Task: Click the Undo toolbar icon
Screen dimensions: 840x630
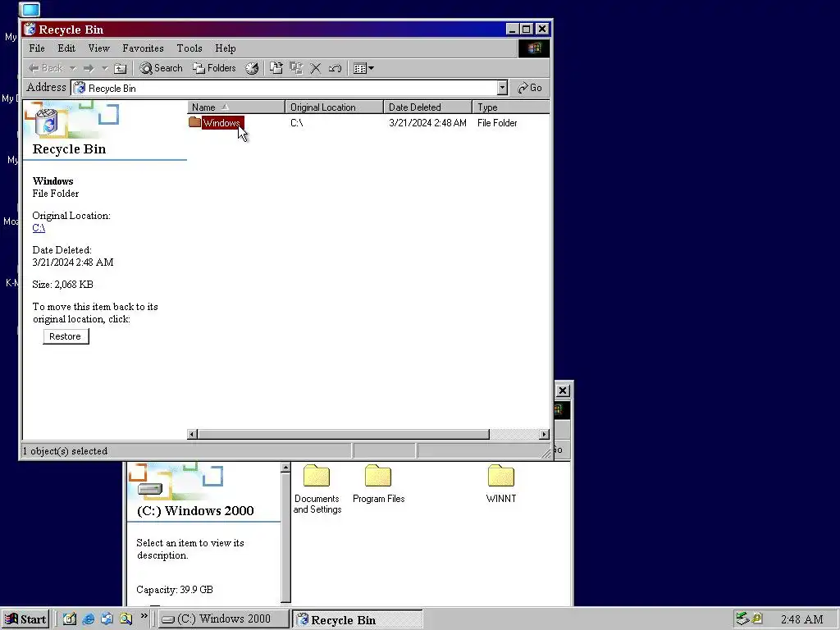Action: [335, 68]
